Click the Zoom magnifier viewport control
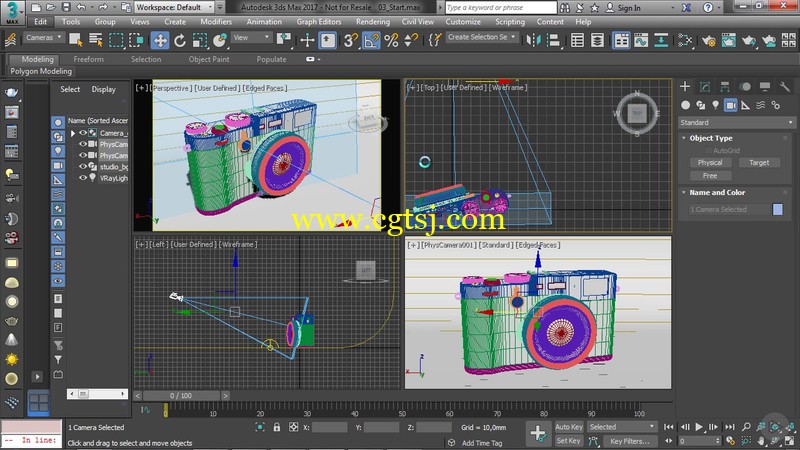Screen dimensions: 800x450 tap(746, 427)
